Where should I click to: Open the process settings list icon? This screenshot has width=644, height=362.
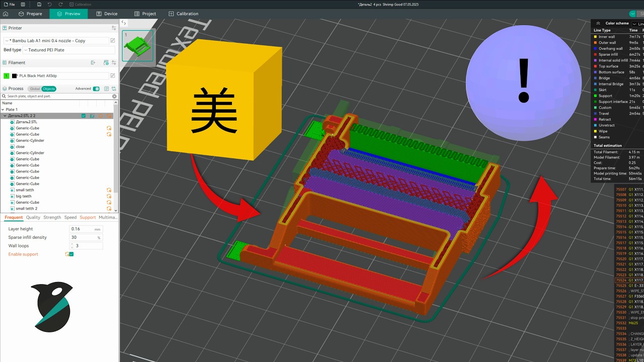[x=107, y=89]
